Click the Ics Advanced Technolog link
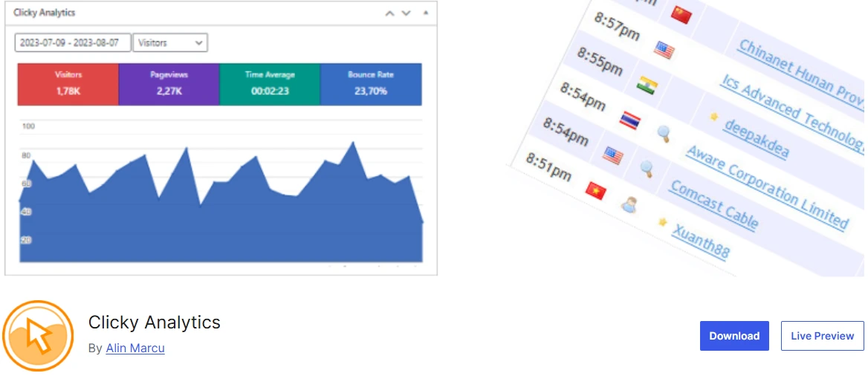Image resolution: width=868 pixels, height=376 pixels. [x=793, y=112]
